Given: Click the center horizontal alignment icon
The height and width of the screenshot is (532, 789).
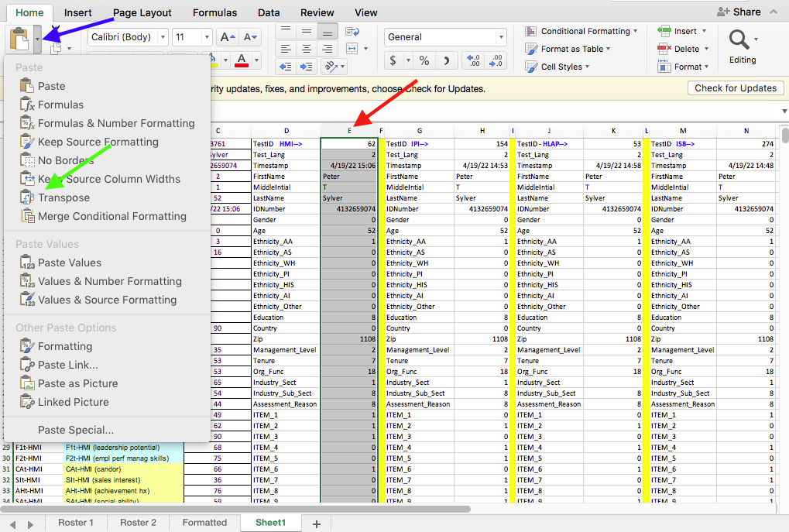Looking at the screenshot, I should (x=307, y=49).
